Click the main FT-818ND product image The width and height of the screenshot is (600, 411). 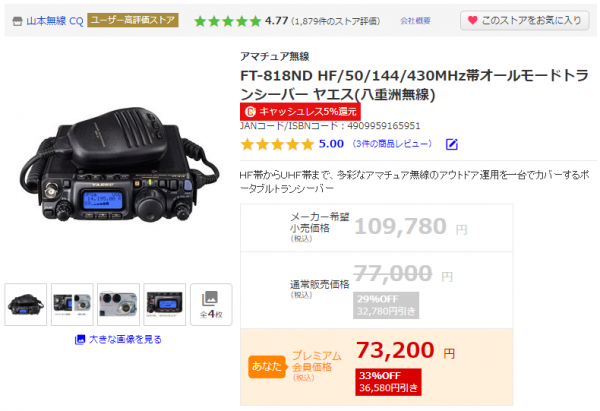(x=118, y=165)
